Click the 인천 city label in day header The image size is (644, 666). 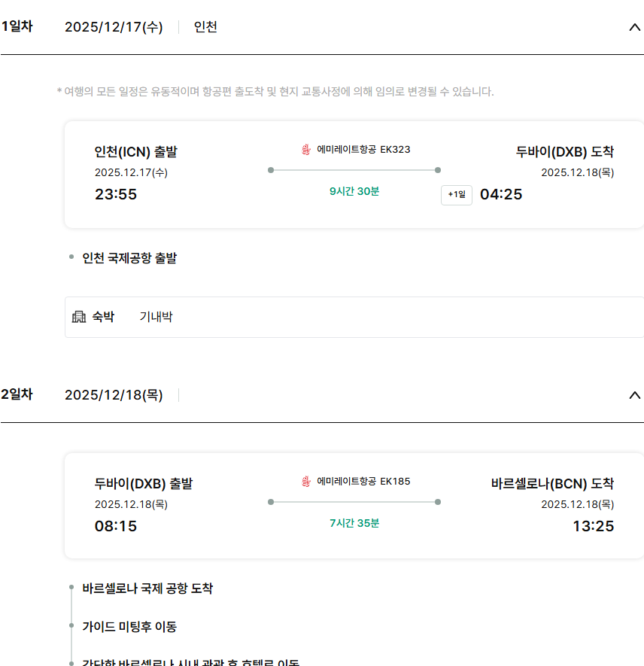pyautogui.click(x=205, y=27)
